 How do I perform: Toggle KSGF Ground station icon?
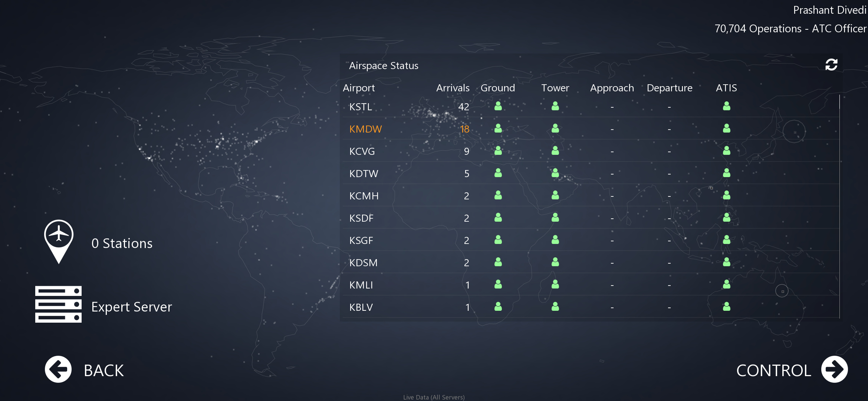pos(498,240)
